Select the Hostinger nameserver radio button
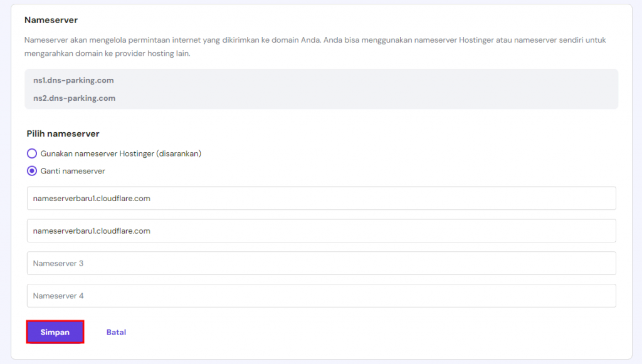Image resolution: width=642 pixels, height=364 pixels. [32, 153]
